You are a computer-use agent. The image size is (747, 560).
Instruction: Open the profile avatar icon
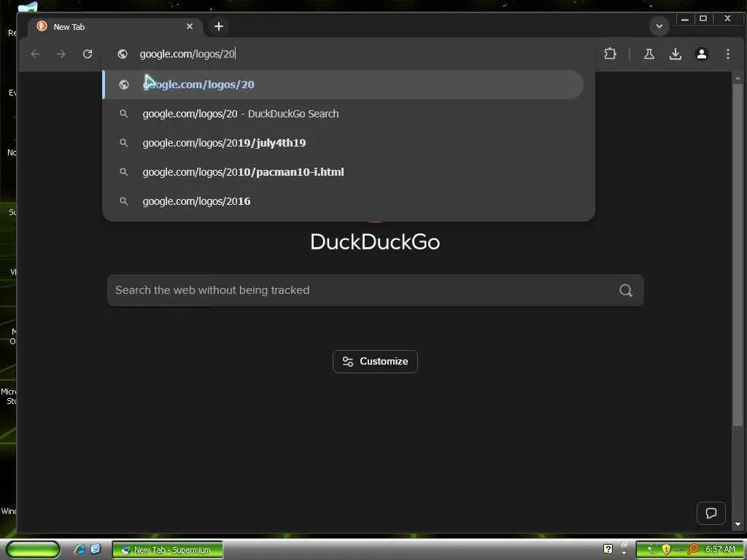coord(701,54)
